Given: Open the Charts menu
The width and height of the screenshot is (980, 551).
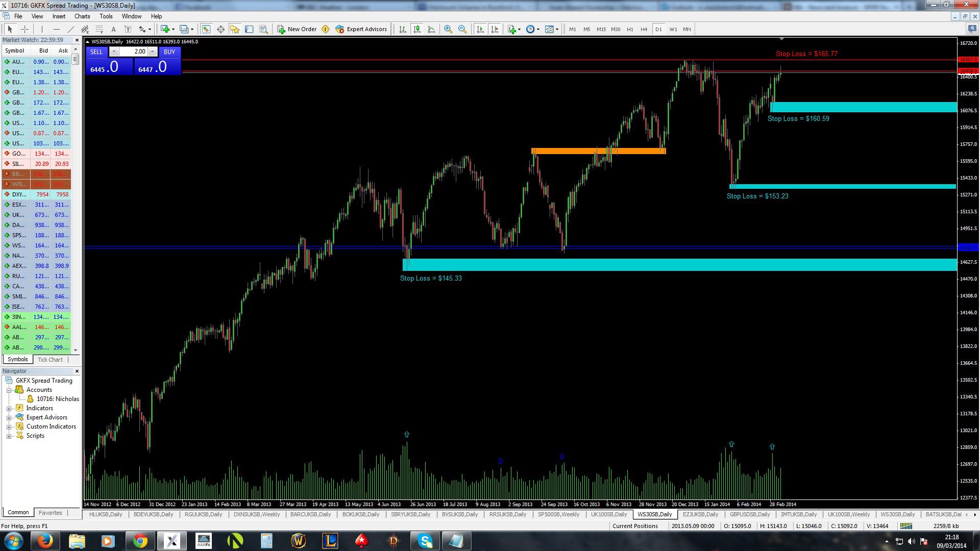Looking at the screenshot, I should coord(82,16).
